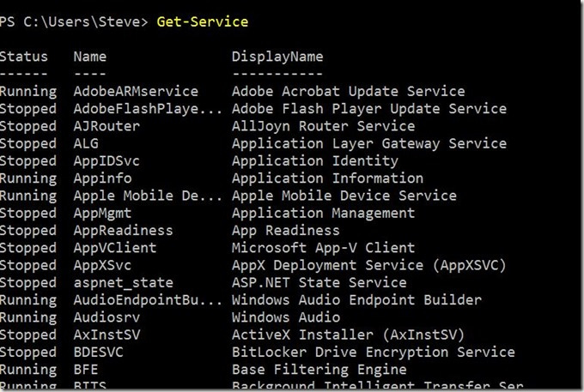Click the DisplayName column header

277,57
